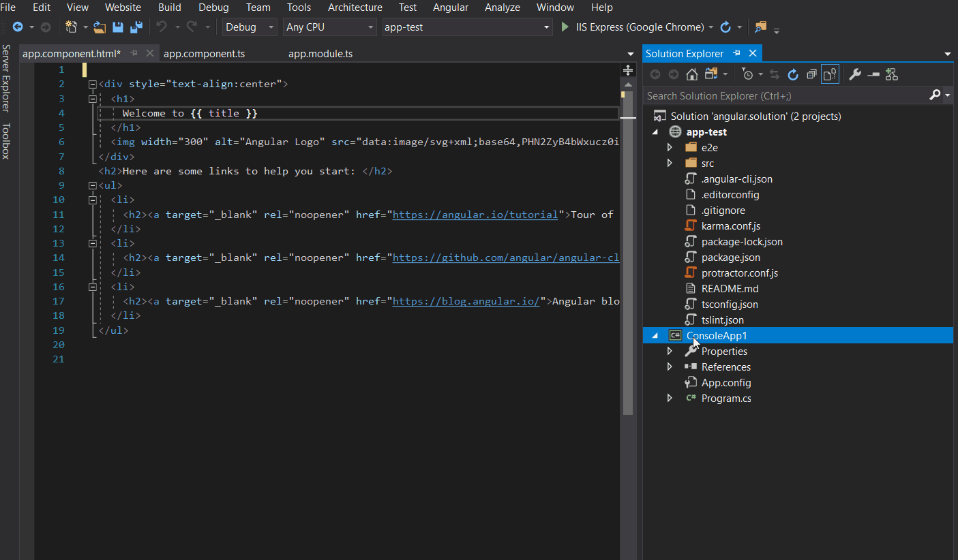
Task: Click the Undo icon on the toolbar
Action: click(162, 26)
